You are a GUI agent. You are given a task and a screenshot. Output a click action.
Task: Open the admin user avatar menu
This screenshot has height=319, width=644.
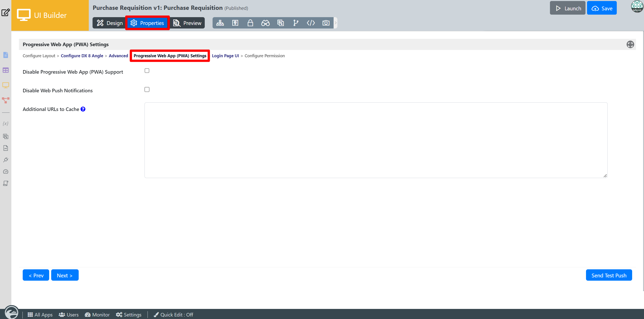pyautogui.click(x=637, y=7)
